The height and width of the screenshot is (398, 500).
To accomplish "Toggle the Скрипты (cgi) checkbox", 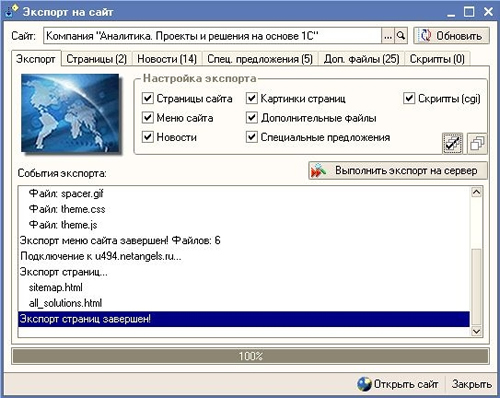I will click(x=409, y=98).
